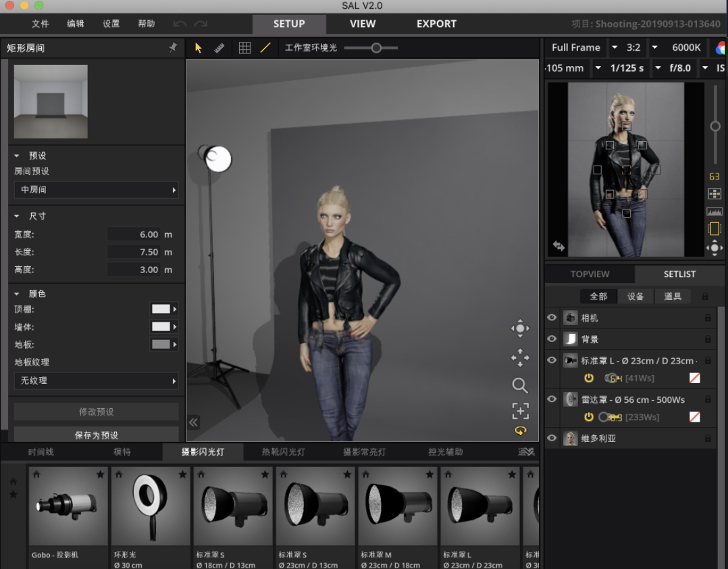Click the swap arrows icon in camera preview

pyautogui.click(x=558, y=246)
